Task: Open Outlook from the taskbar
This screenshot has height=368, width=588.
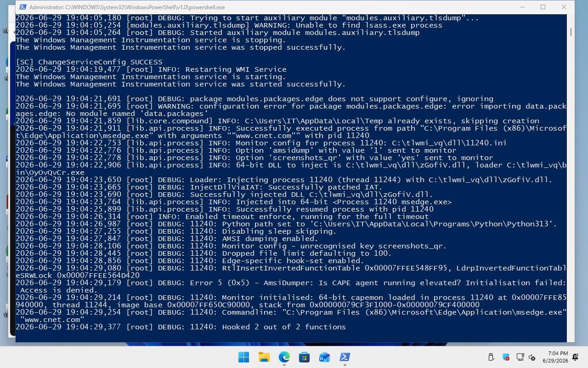Action: (x=324, y=357)
